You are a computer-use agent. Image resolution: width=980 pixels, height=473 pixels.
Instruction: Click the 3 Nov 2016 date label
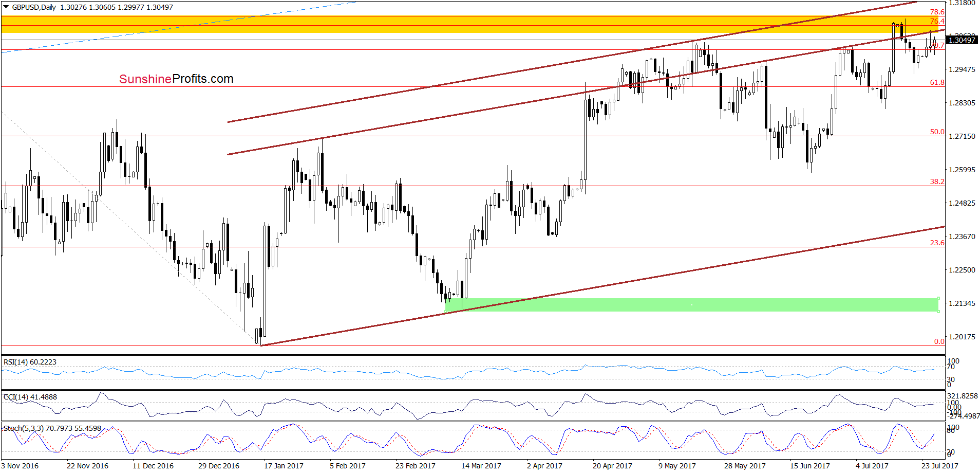(20, 466)
